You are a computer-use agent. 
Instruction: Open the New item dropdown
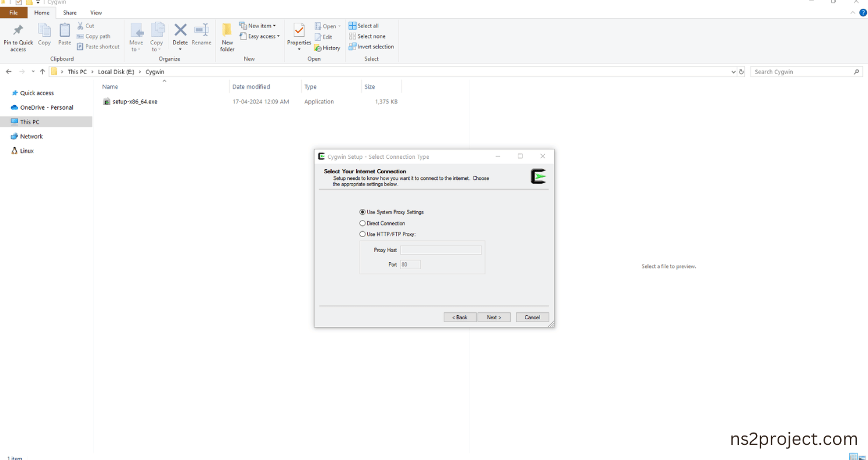point(257,26)
